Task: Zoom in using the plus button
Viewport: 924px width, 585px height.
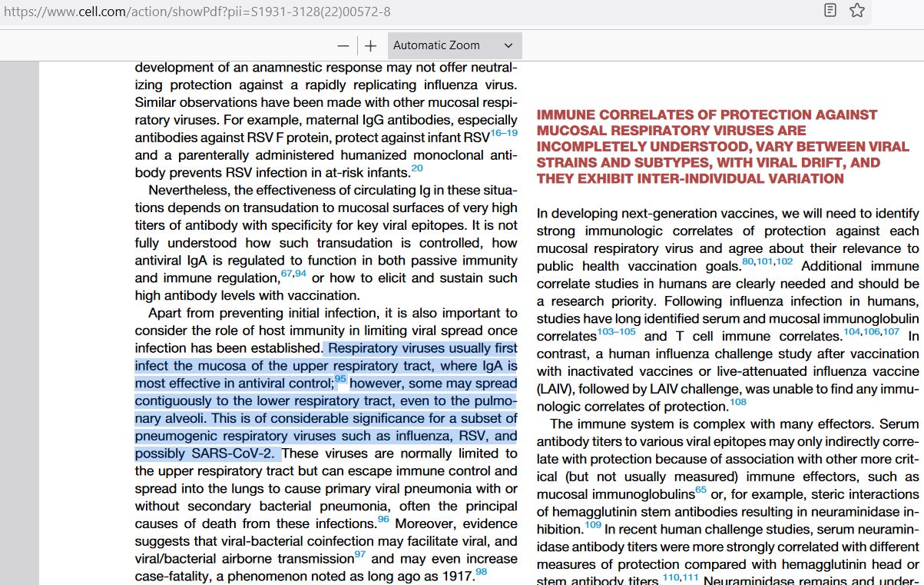Action: pos(370,45)
